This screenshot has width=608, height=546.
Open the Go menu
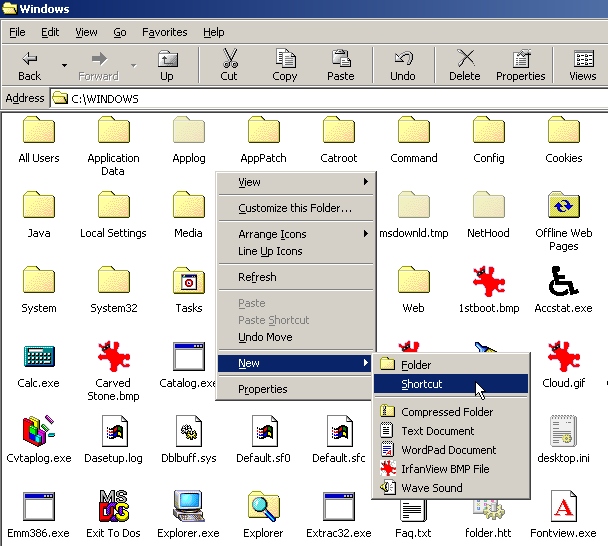[x=120, y=32]
